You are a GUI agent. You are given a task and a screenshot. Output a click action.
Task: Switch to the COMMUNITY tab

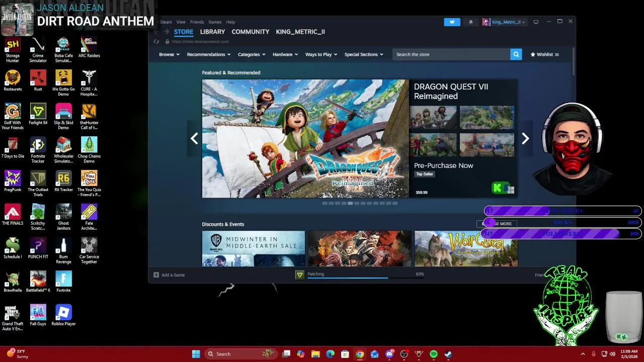[250, 32]
